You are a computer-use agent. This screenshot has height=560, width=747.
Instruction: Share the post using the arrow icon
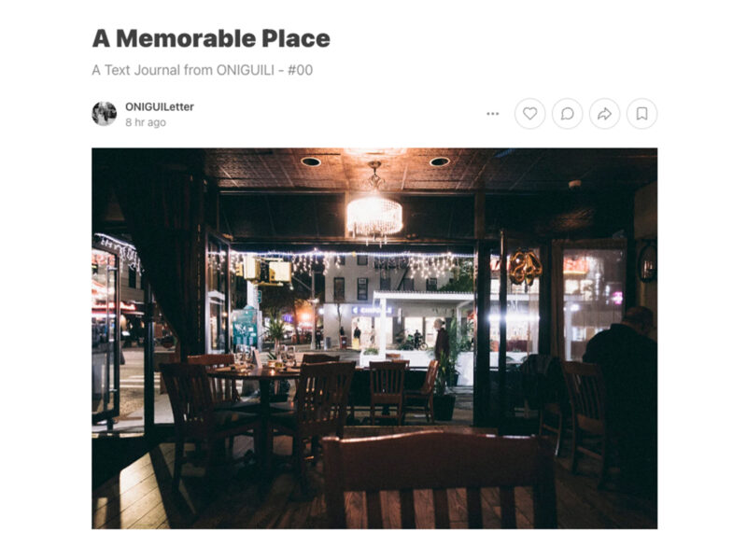coord(604,114)
